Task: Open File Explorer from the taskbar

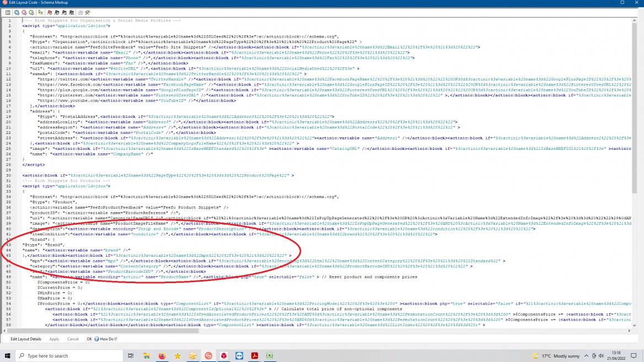Action: coord(147,356)
